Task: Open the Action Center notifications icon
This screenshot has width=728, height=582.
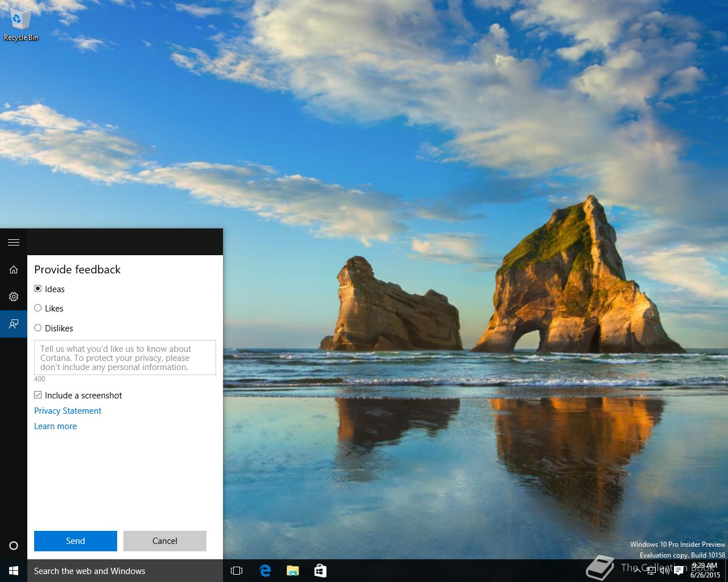Action: pyautogui.click(x=679, y=571)
